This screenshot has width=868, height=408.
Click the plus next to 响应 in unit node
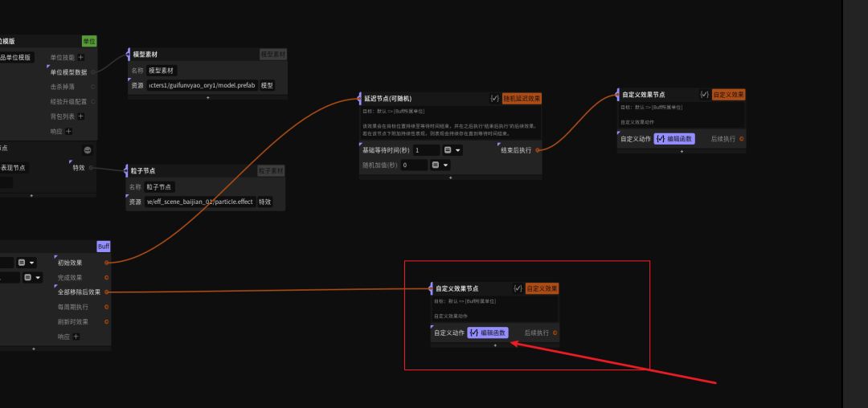[68, 131]
